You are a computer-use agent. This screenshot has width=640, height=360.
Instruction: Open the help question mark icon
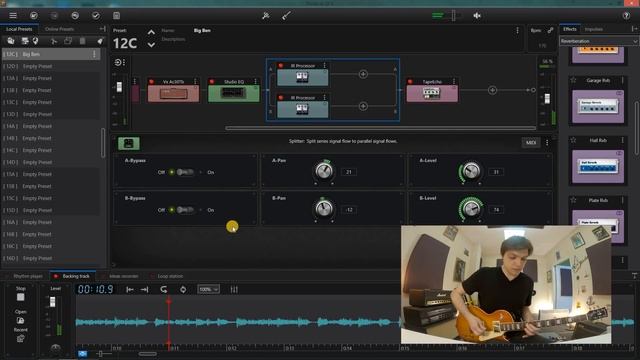626,16
